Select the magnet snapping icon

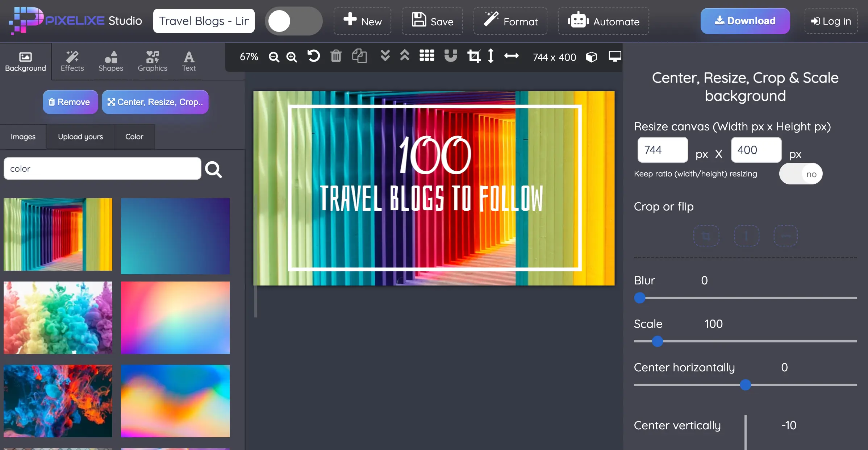[x=450, y=56]
